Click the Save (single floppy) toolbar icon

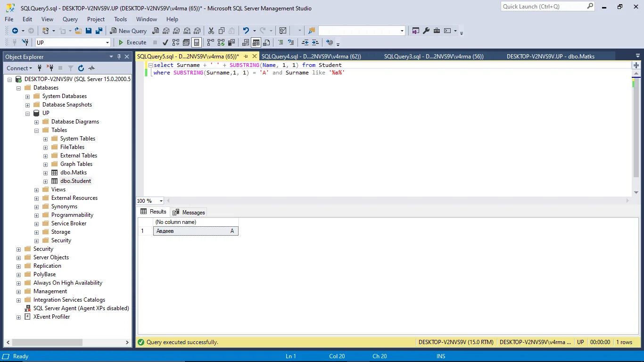coord(88,31)
